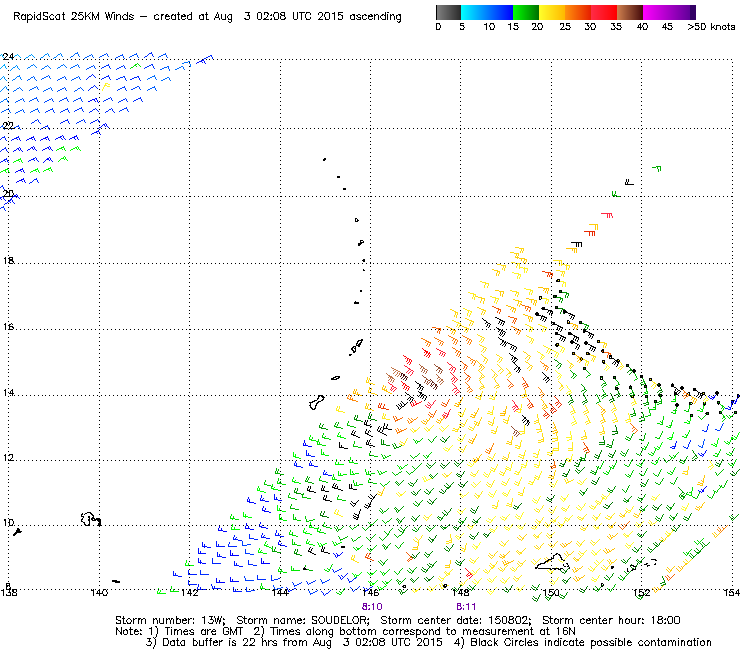Click the '45' label under the color scale
The height and width of the screenshot is (650, 740).
[x=667, y=27]
